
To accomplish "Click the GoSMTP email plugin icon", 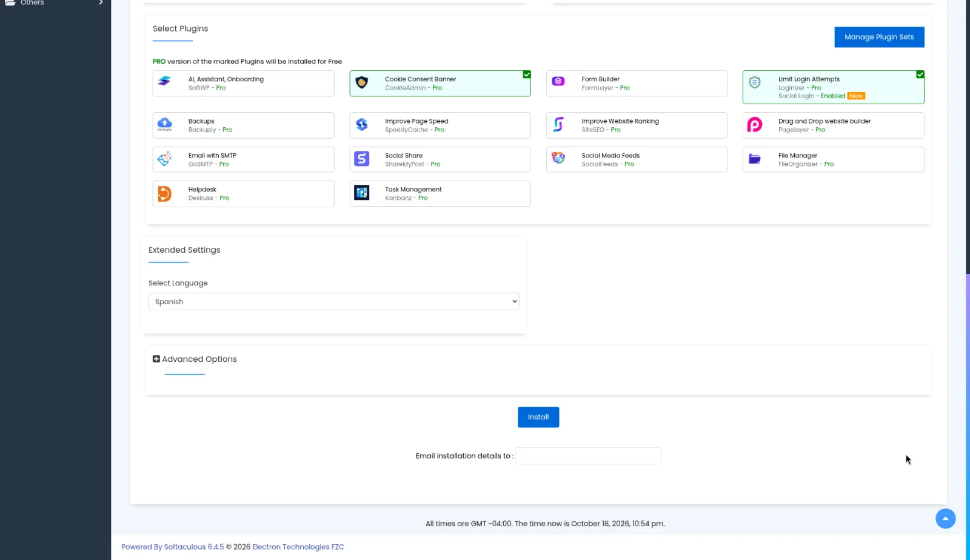I will (x=165, y=159).
